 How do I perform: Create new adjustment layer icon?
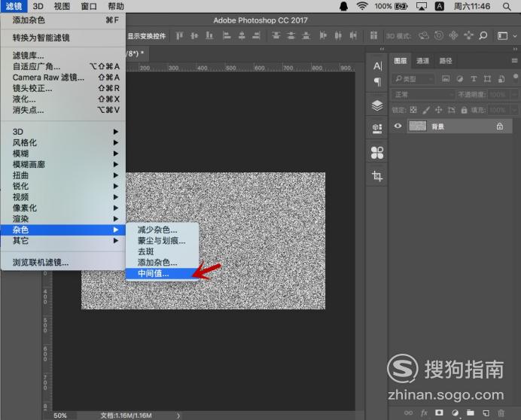tap(455, 412)
